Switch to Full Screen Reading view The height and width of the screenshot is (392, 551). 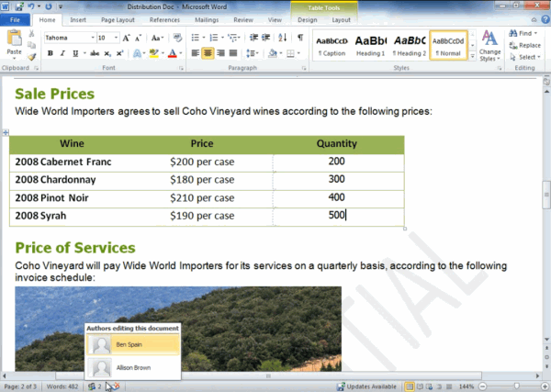420,386
